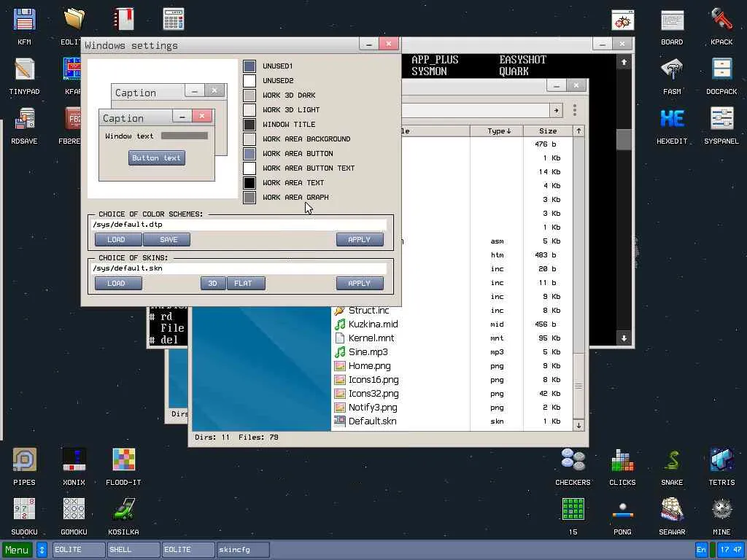Image resolution: width=747 pixels, height=560 pixels.
Task: Pick the WORK 3D DARK color swatch
Action: [x=249, y=96]
